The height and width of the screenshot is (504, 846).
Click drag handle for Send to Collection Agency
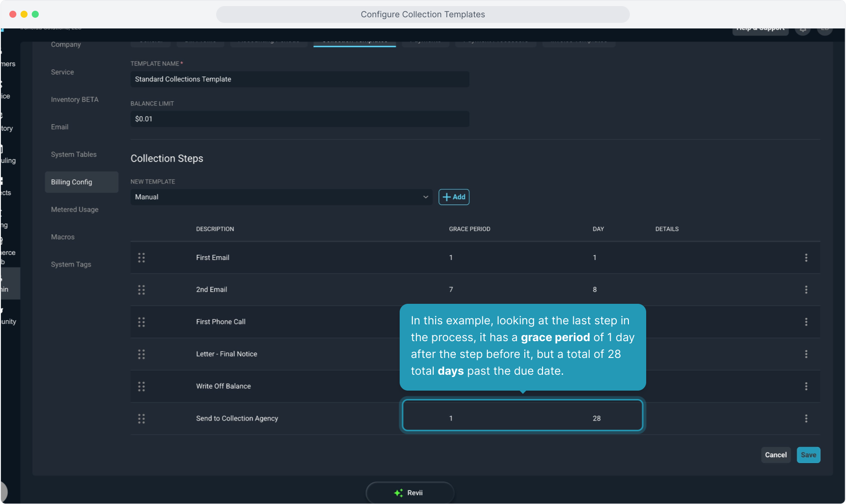pos(141,419)
